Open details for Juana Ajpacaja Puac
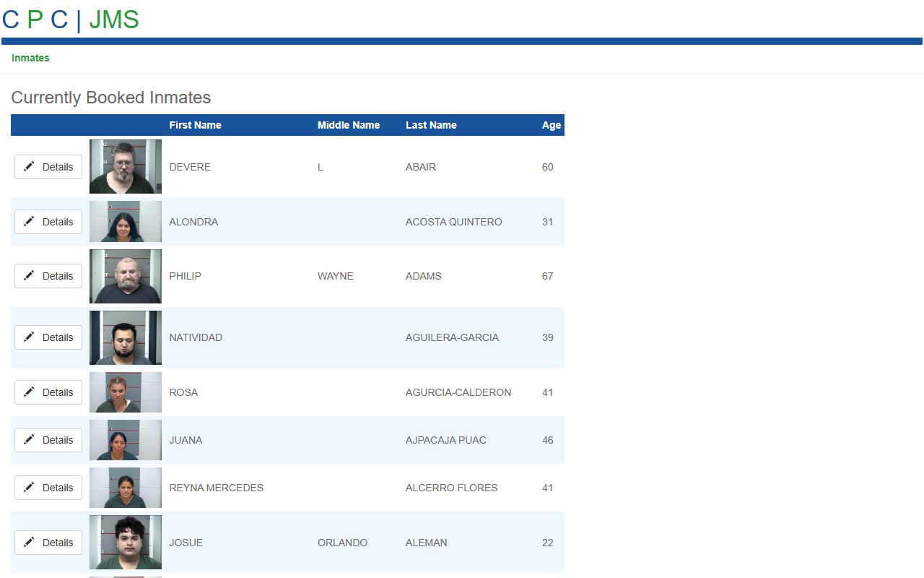The width and height of the screenshot is (924, 578). (48, 440)
